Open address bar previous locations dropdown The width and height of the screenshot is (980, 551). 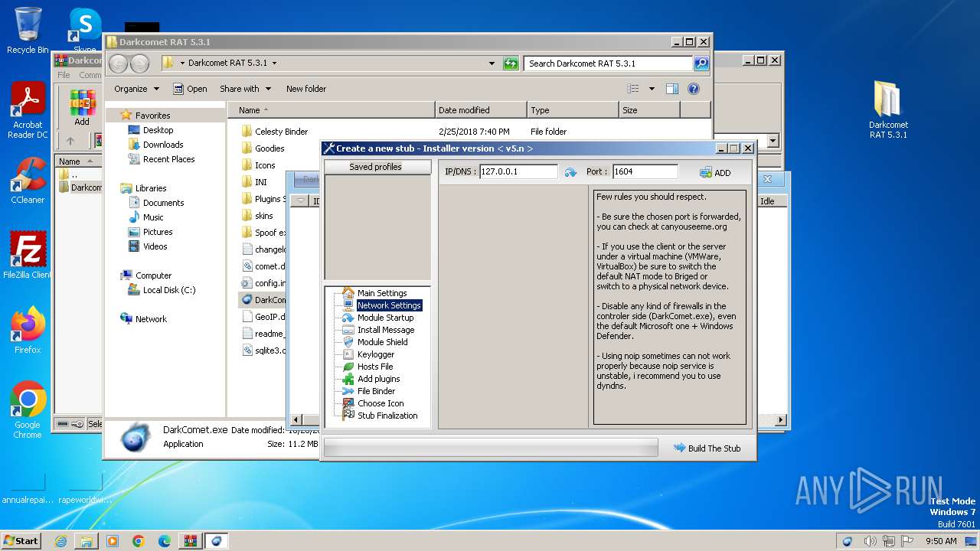point(492,64)
